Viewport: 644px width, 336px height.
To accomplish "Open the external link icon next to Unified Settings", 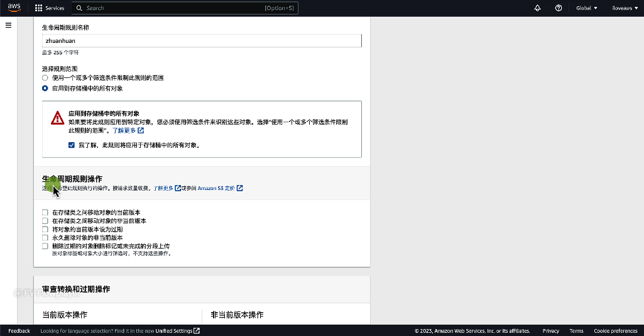I will (x=197, y=331).
